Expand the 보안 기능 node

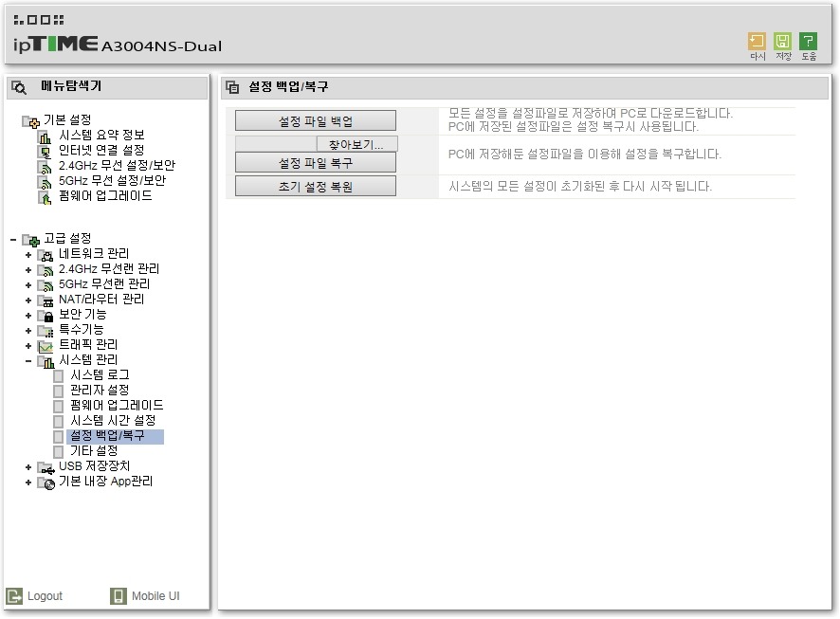tap(28, 316)
